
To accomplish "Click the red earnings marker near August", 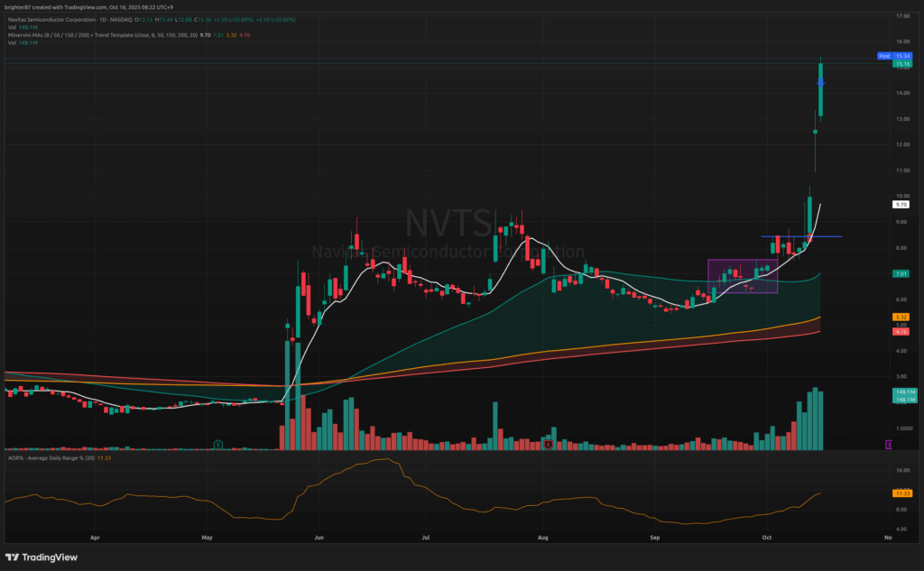I will click(548, 444).
